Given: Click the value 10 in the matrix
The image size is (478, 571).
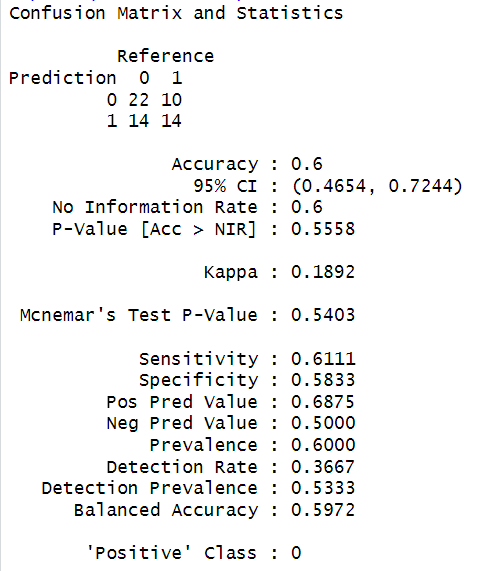Looking at the screenshot, I should coord(171,100).
